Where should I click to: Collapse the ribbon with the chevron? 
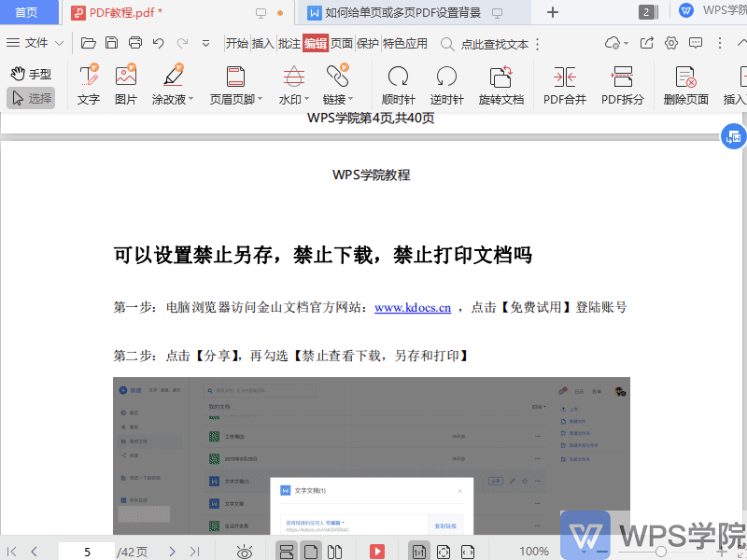point(741,42)
